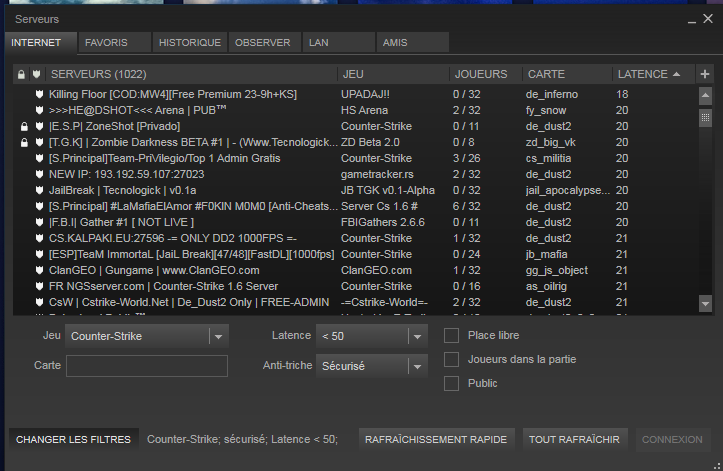723x471 pixels.
Task: Click the scrollbar up arrow of server list
Action: (x=705, y=95)
